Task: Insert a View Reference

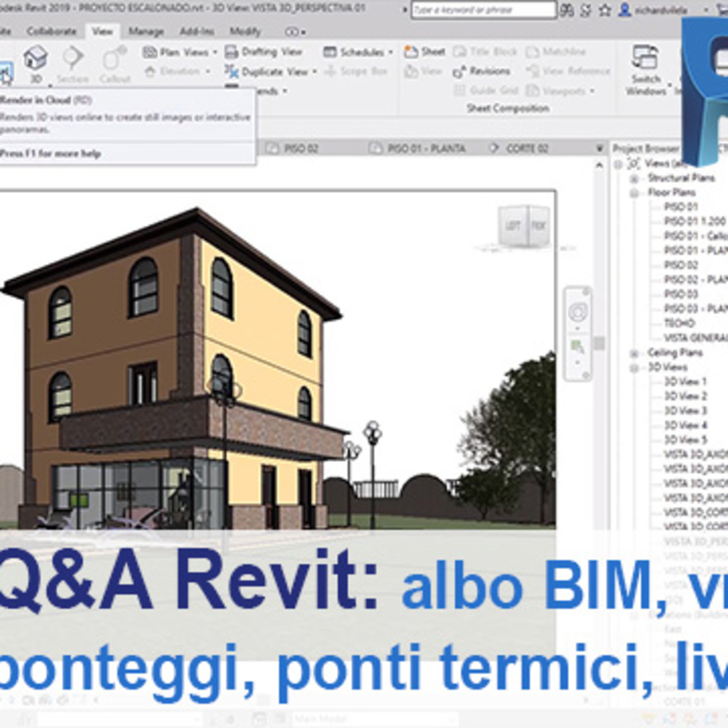Action: click(x=568, y=71)
